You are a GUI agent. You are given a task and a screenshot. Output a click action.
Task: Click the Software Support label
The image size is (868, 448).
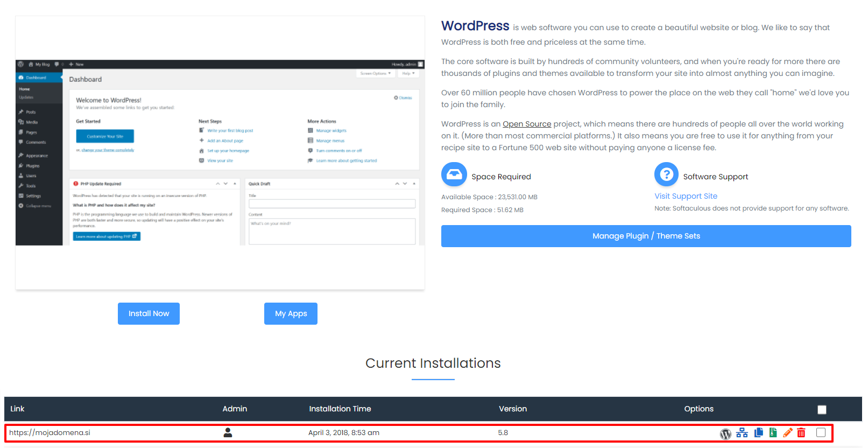coord(716,177)
